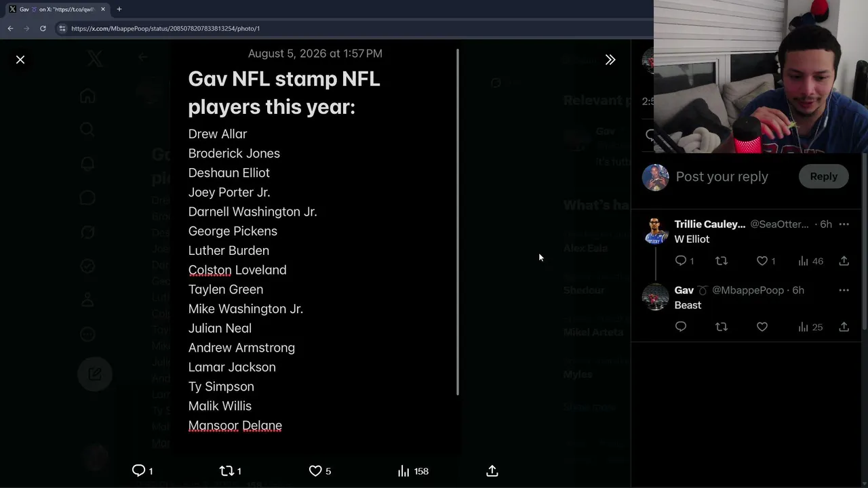This screenshot has height=488, width=868.
Task: Open Trillie Cauley's profile name link
Action: click(710, 224)
